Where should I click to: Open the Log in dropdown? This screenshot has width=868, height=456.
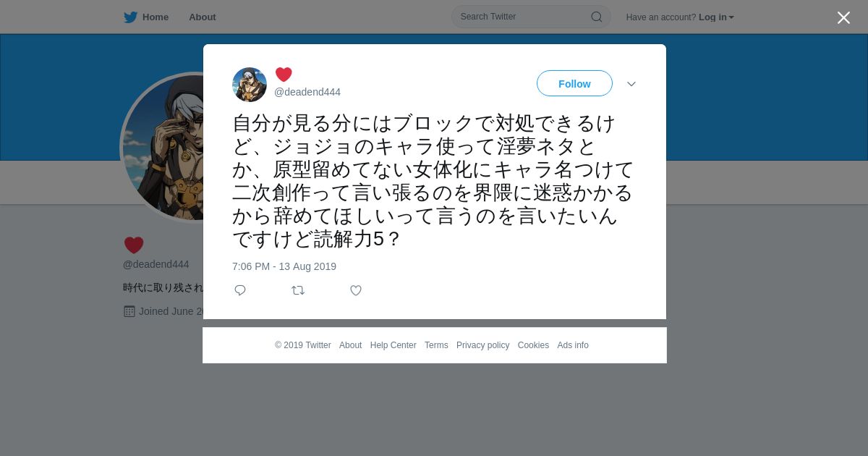pos(716,17)
